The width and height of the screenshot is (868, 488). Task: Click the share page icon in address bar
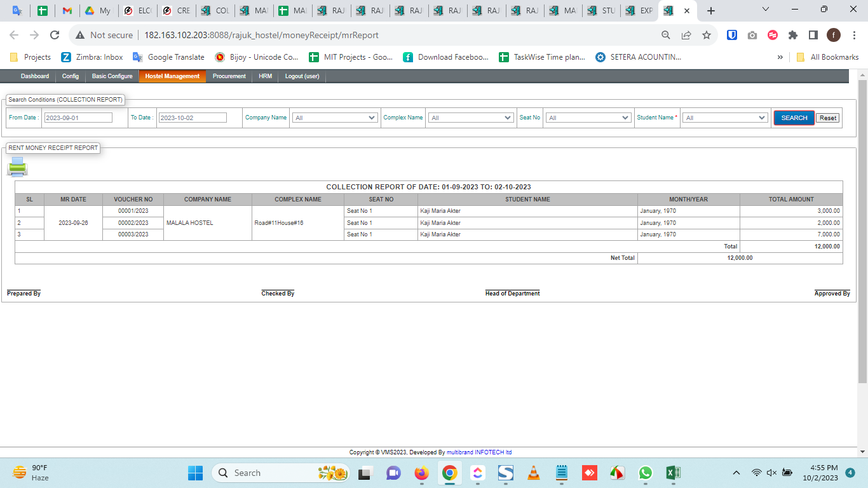point(686,35)
